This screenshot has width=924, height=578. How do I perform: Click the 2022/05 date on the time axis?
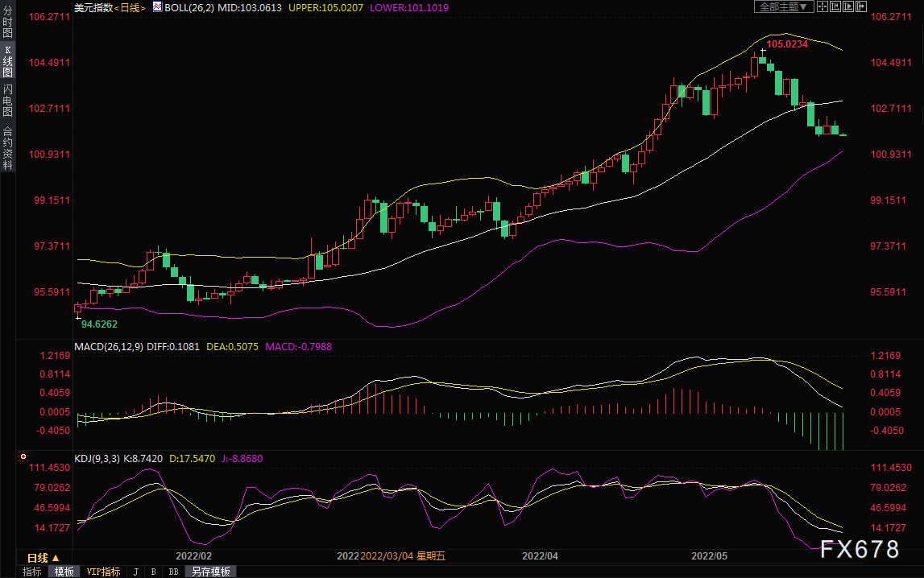coord(709,556)
